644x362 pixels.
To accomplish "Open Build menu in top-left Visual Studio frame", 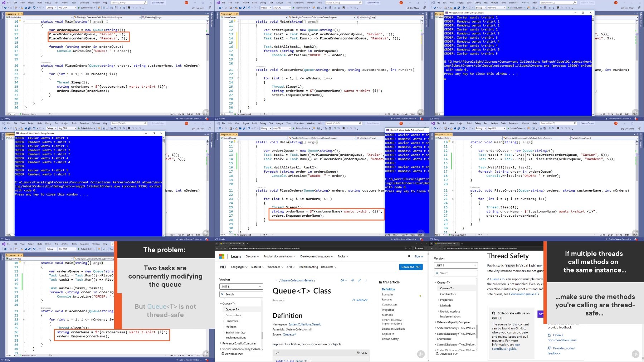I will tap(40, 3).
